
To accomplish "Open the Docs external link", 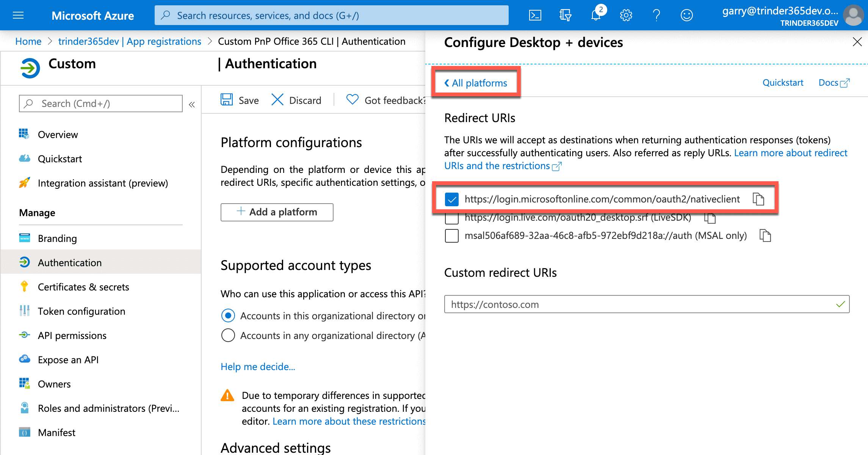I will tap(834, 83).
